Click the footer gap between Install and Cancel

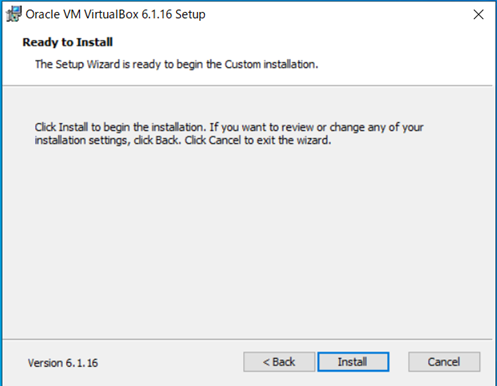[x=399, y=362]
